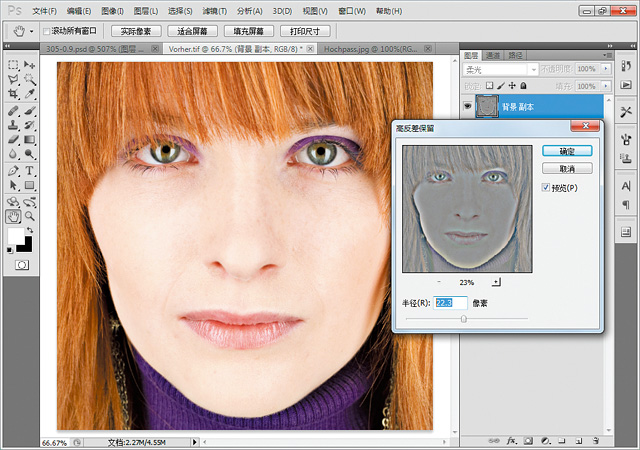Open the layers panel flyout menu

tap(607, 55)
